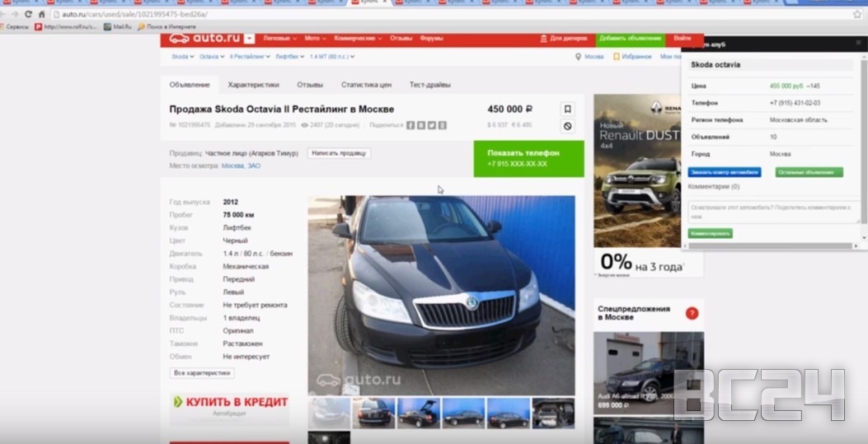
Task: Click the green Показать телефон button
Action: tap(528, 158)
